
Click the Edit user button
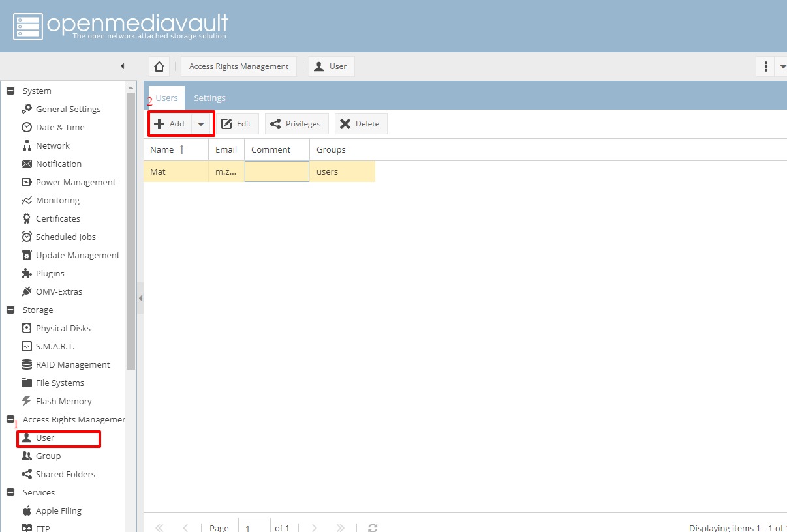click(237, 124)
